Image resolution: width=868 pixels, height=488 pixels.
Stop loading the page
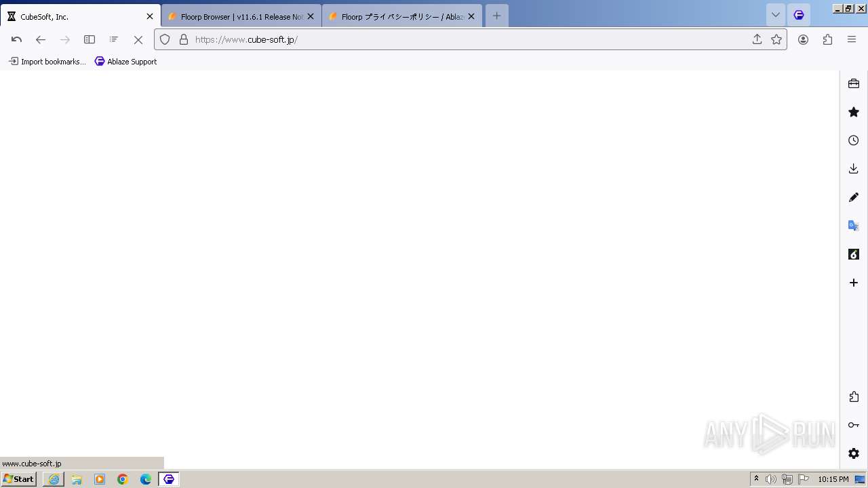(138, 39)
